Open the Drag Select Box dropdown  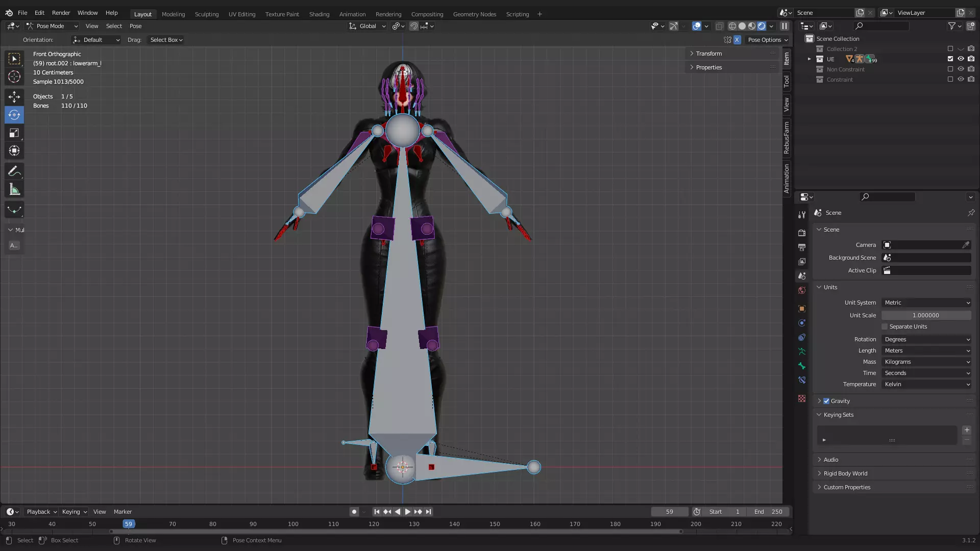[x=166, y=40]
